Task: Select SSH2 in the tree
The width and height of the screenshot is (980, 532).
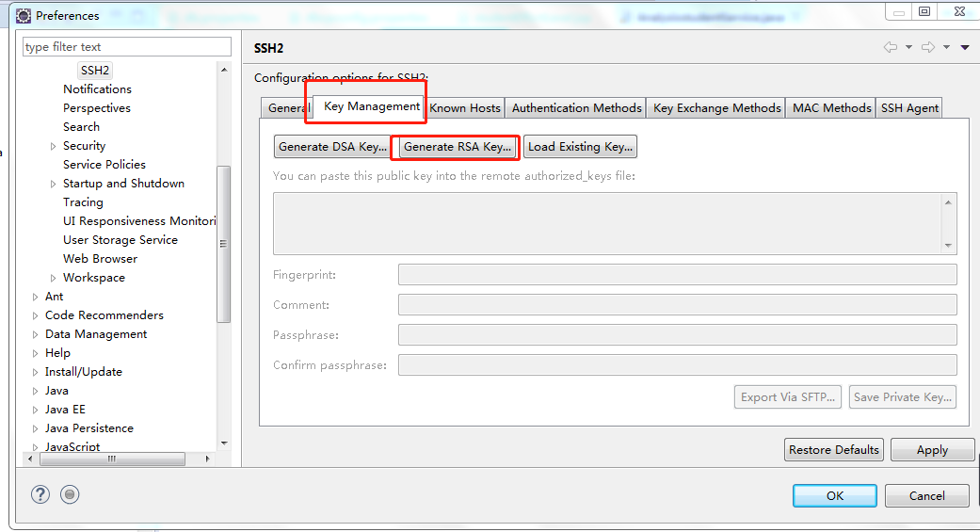Action: pos(95,70)
